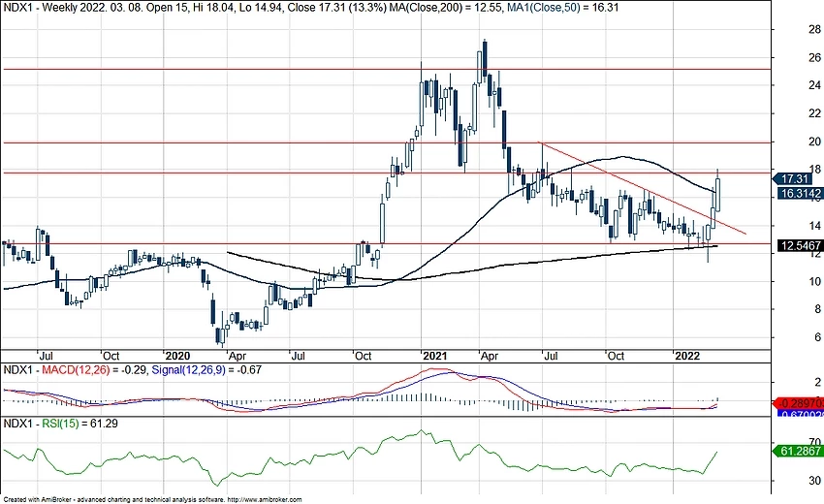
Task: Click 'NDX1 - Weekly' at the title start
Action: [x=40, y=8]
